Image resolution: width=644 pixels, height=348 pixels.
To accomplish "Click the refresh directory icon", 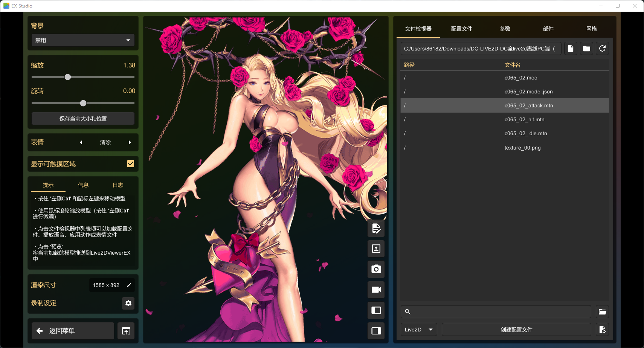I will pos(602,49).
